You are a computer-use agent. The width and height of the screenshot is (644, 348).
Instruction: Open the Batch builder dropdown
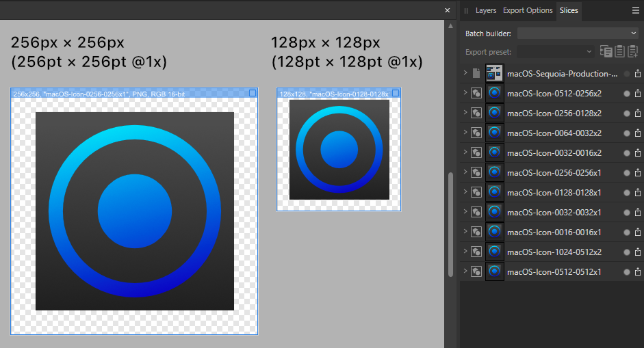click(x=578, y=34)
